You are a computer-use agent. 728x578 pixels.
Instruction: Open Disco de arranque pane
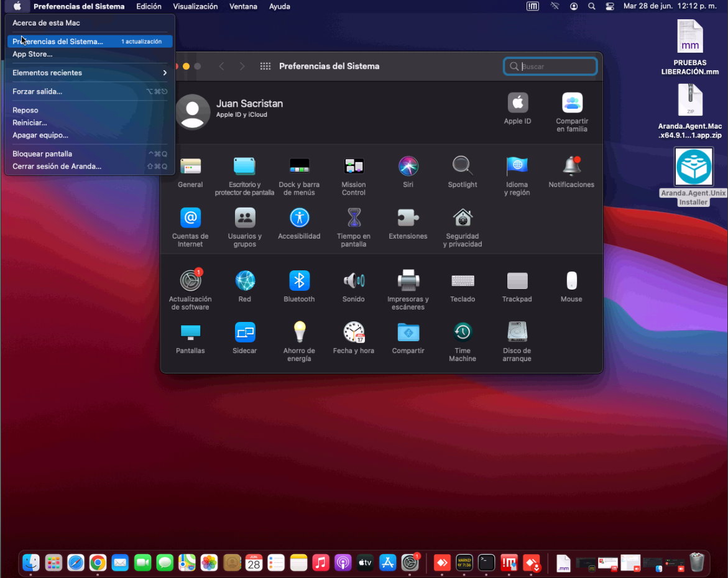click(x=517, y=333)
